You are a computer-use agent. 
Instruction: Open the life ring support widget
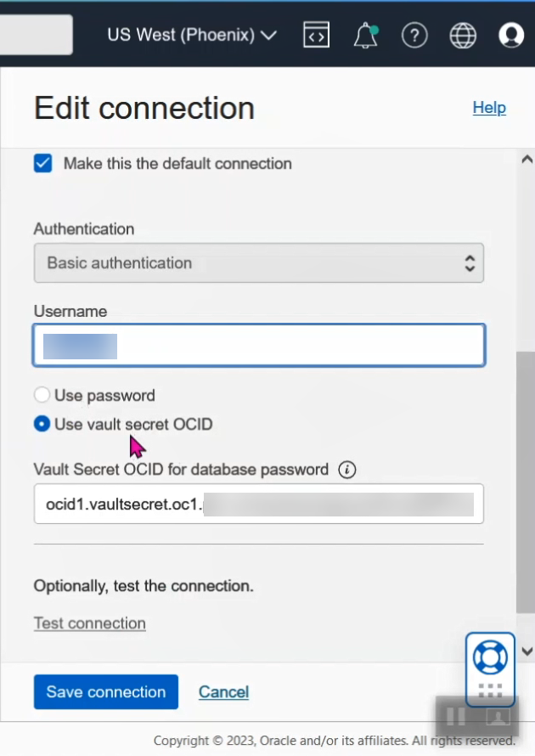point(490,657)
